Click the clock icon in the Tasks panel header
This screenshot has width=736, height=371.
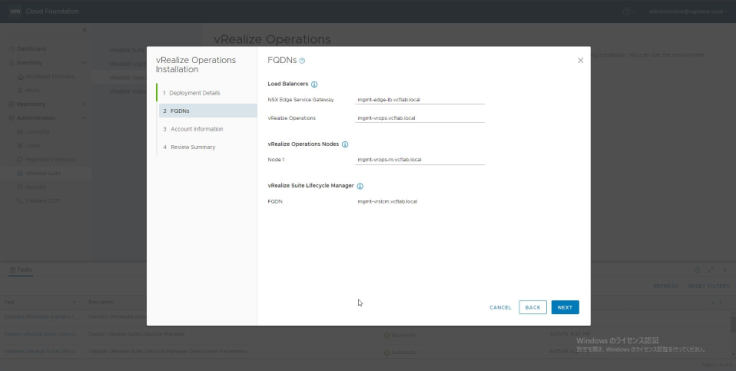pos(697,270)
